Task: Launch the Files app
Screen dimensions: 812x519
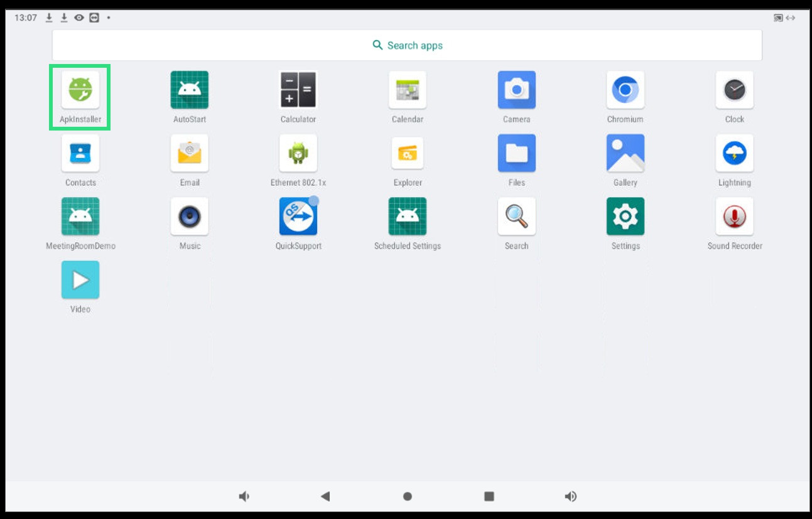Action: coord(517,153)
